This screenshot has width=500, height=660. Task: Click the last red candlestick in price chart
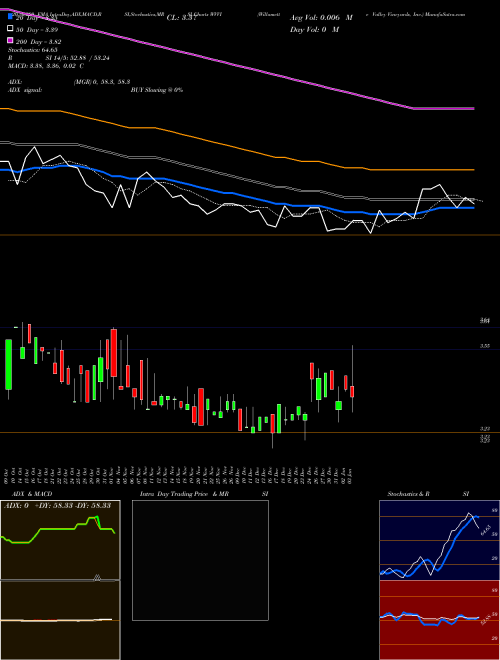(352, 391)
